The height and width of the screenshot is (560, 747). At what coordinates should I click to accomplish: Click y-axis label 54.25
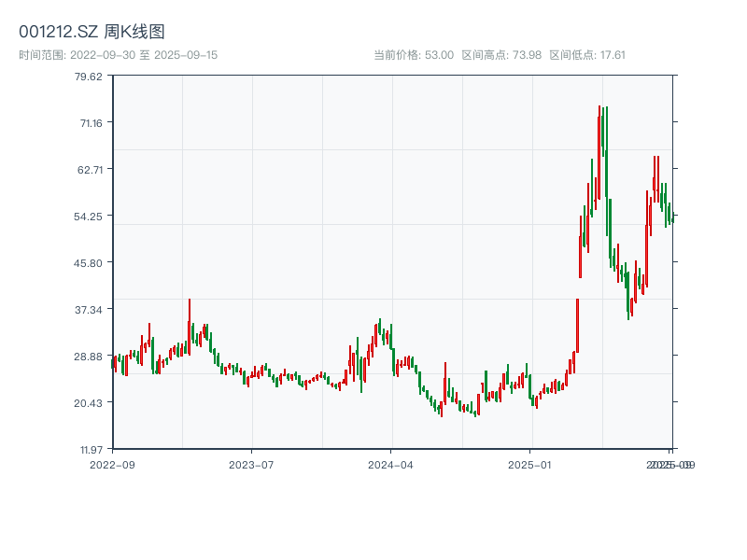tap(88, 217)
